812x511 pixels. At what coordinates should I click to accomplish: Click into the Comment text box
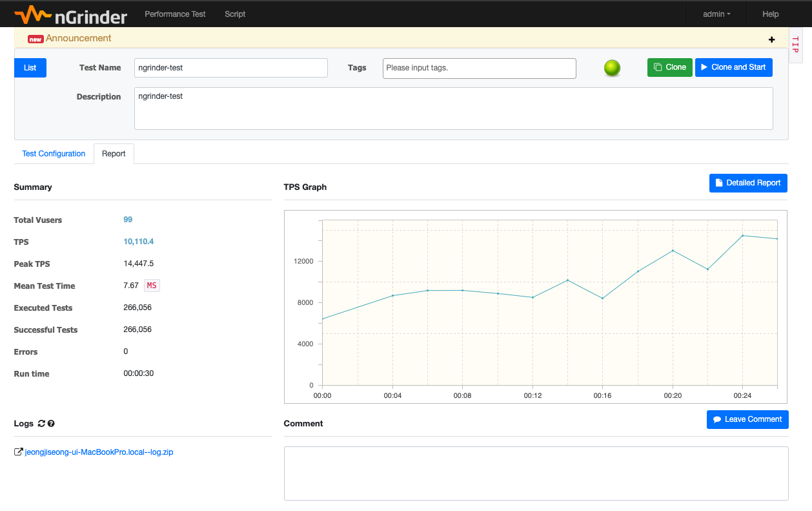536,474
